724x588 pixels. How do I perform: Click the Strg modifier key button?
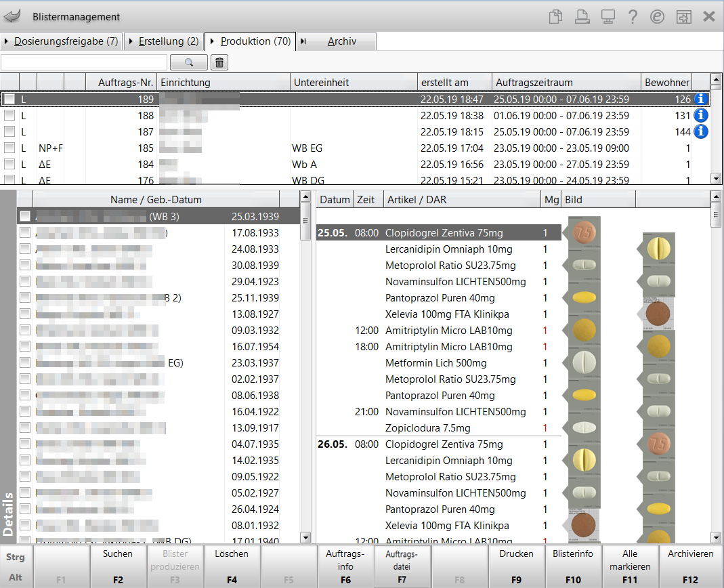tap(15, 557)
